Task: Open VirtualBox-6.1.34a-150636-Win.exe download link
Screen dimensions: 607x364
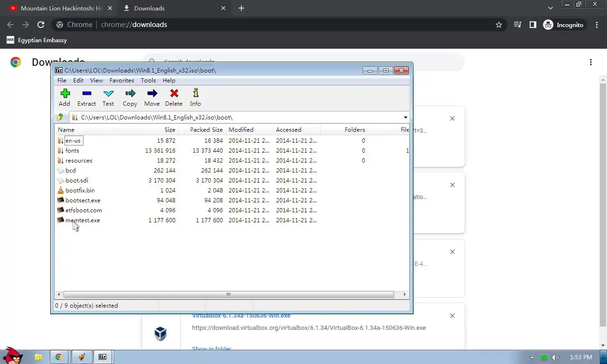Action: point(241,316)
